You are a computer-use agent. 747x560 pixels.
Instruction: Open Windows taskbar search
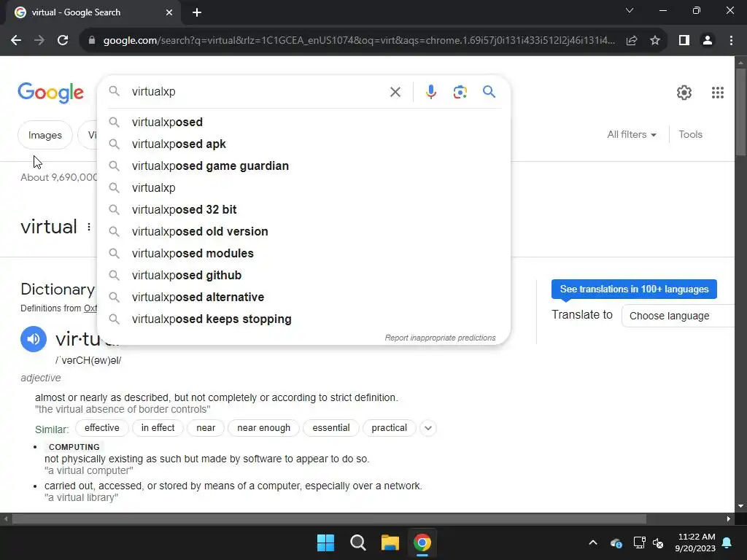point(357,542)
